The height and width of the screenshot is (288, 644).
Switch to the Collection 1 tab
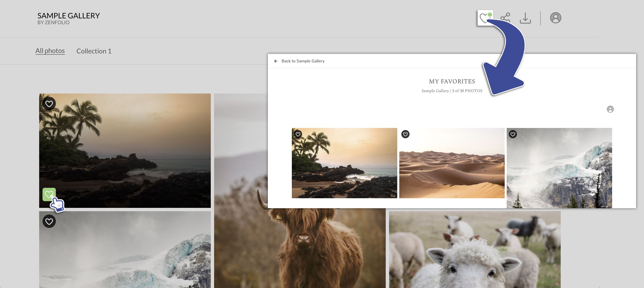pyautogui.click(x=94, y=51)
